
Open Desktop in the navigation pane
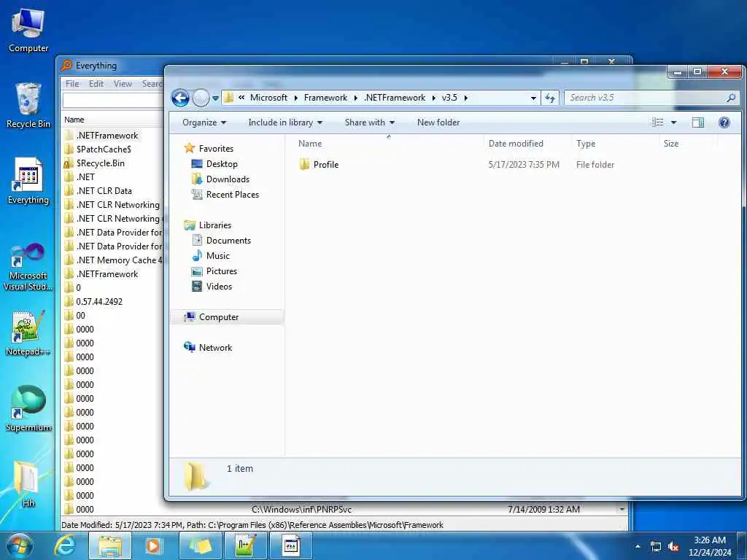click(222, 164)
